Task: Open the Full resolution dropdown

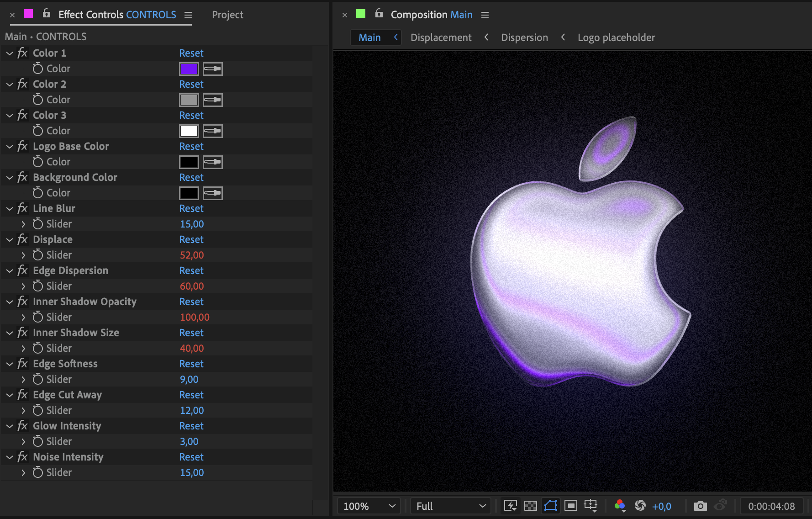Action: 451,506
